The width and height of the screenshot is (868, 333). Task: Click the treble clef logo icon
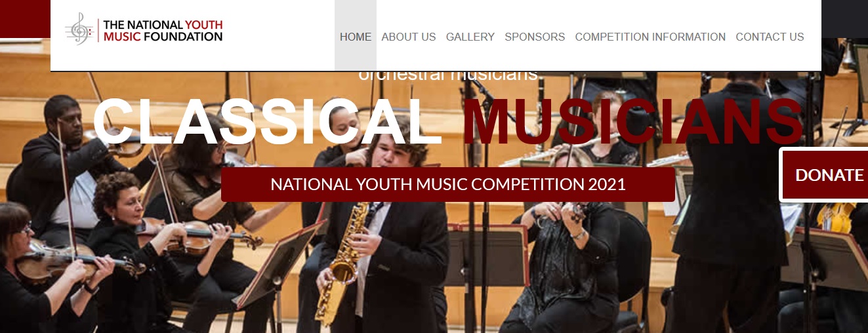pos(79,29)
